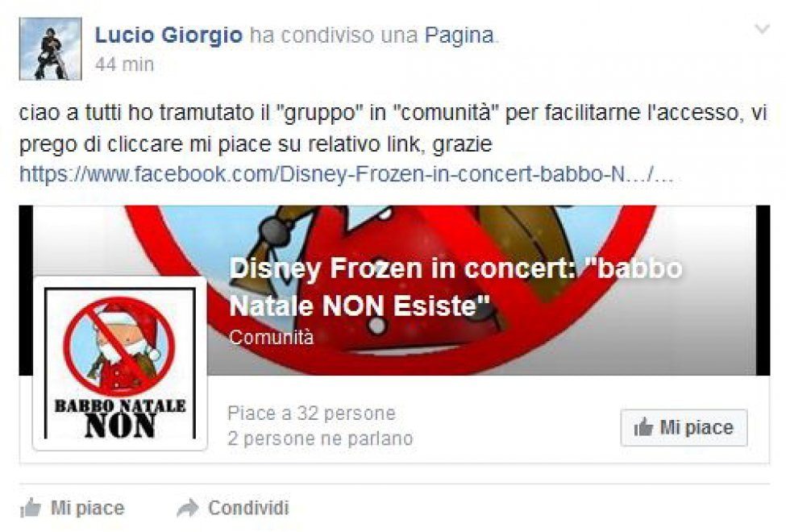This screenshot has height=532, width=786.
Task: Open the shared Pagina link
Action: pyautogui.click(x=460, y=35)
